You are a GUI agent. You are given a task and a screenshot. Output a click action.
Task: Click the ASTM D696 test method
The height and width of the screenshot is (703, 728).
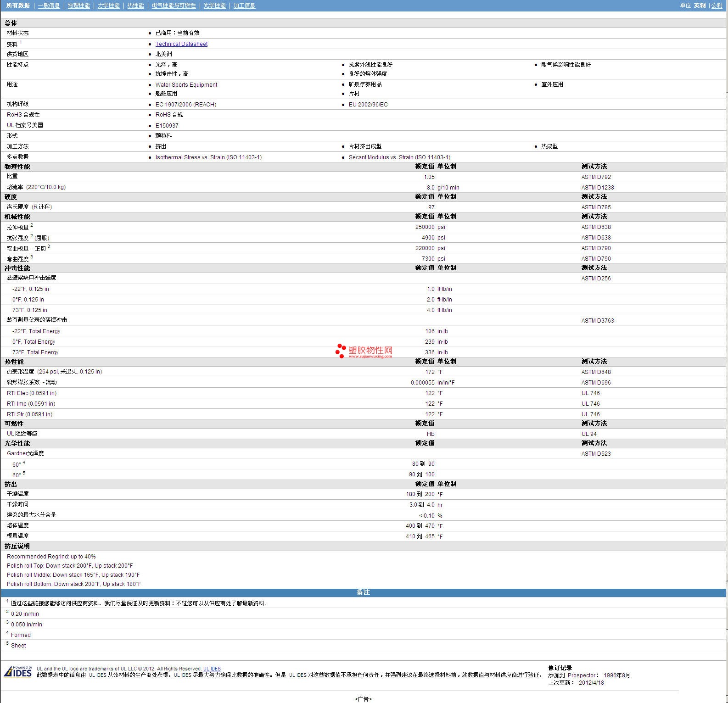point(596,383)
